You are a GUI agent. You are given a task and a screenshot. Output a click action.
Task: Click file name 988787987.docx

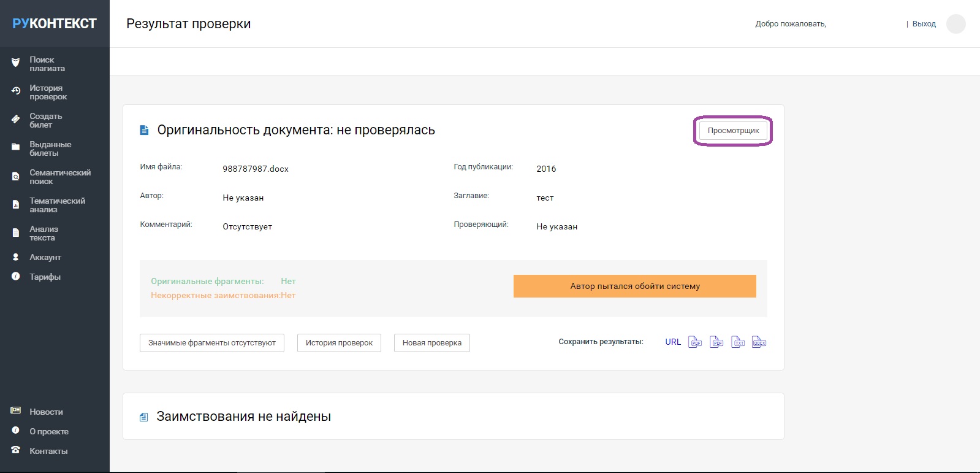pyautogui.click(x=256, y=169)
